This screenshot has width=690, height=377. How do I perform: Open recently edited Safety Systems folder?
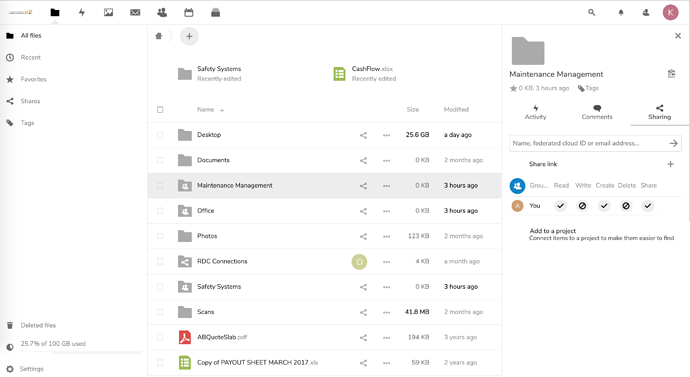pos(209,73)
